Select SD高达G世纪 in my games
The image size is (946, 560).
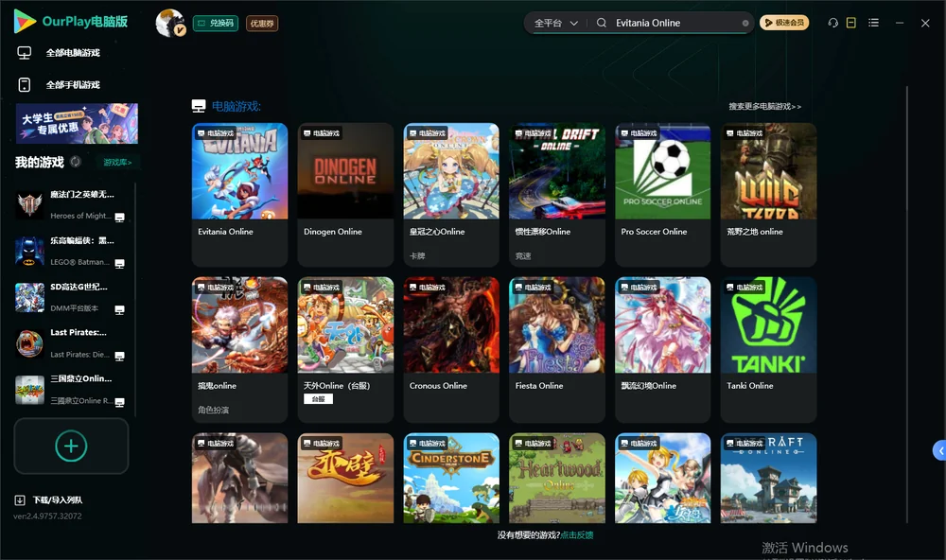[71, 297]
